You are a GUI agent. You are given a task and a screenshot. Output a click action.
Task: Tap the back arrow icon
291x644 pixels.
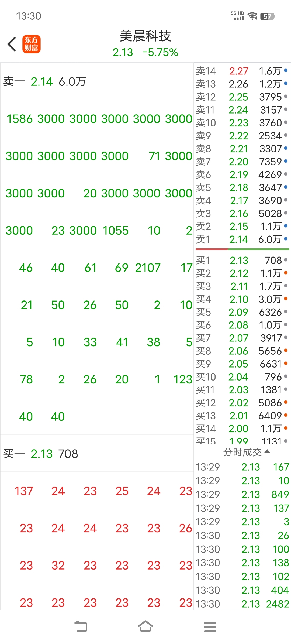click(x=12, y=44)
